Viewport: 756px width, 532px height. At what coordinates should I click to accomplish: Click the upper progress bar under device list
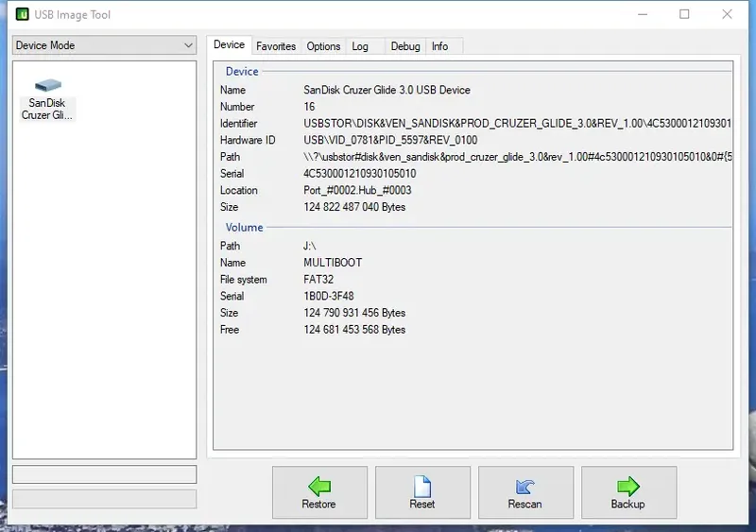point(104,474)
